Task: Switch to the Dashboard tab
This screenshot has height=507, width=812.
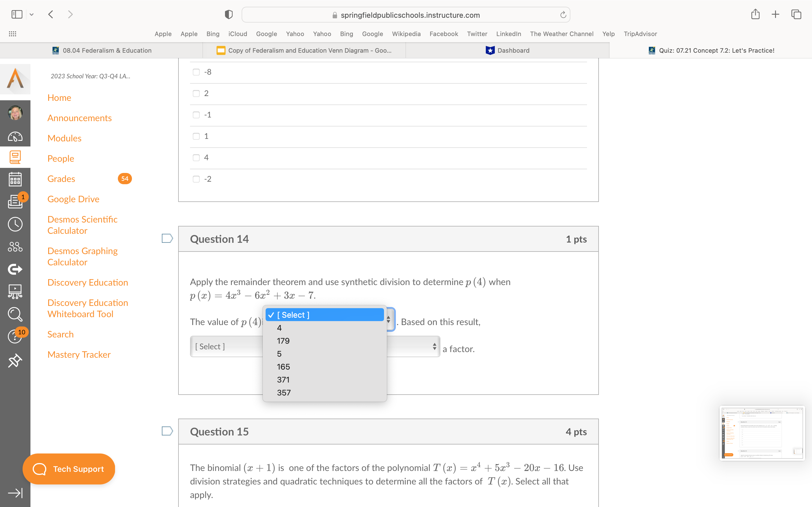Action: point(507,50)
